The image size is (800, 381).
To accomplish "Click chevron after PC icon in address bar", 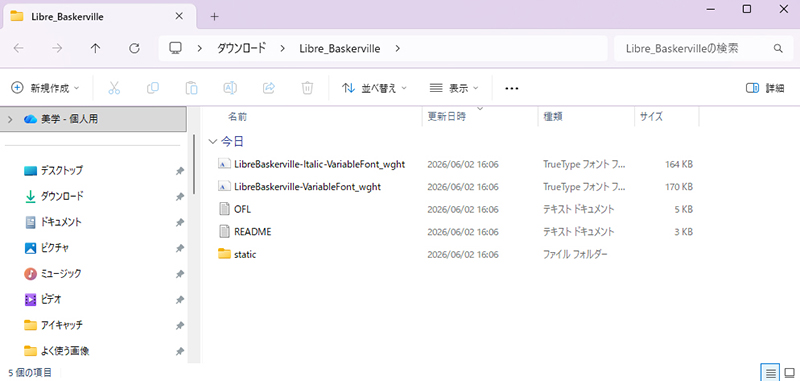I will [200, 48].
